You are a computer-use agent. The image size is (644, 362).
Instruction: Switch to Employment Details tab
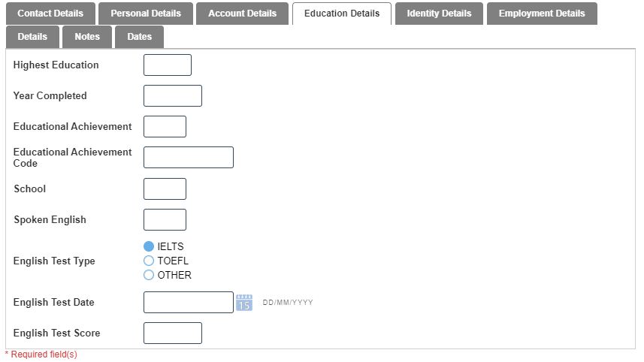pos(542,14)
